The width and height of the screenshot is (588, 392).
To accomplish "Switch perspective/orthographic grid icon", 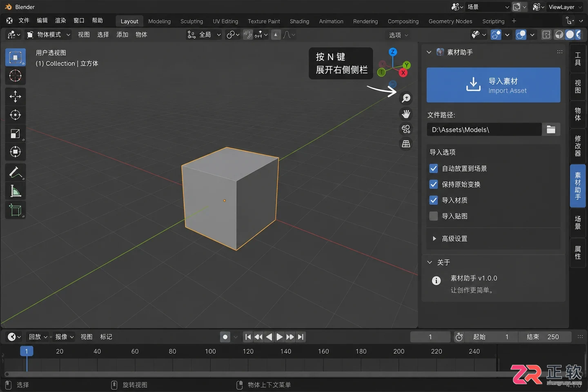I will (406, 144).
